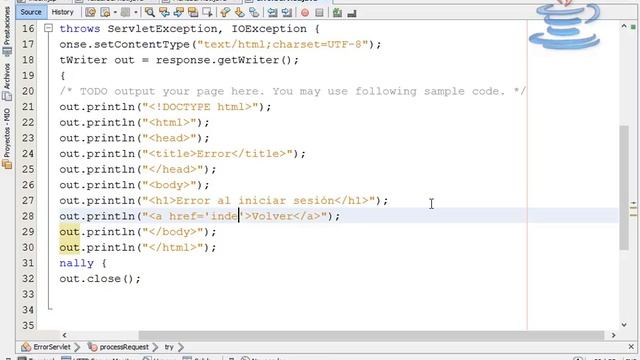Click the 'throws' keyword on line 16

pos(80,29)
